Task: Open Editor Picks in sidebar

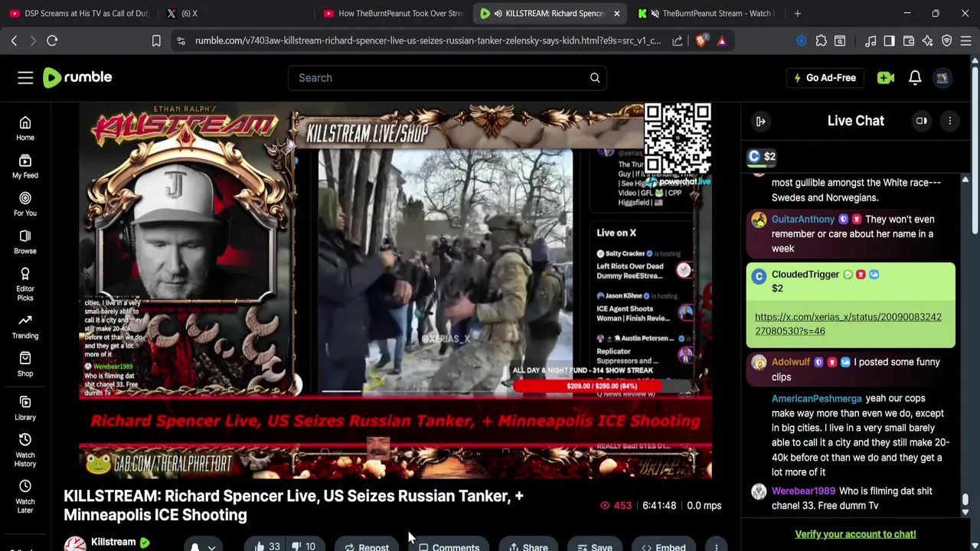Action: (x=25, y=284)
